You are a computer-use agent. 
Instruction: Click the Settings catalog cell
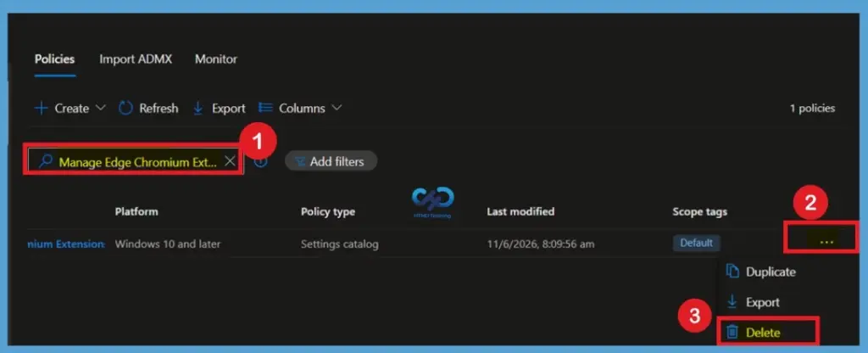click(x=339, y=244)
